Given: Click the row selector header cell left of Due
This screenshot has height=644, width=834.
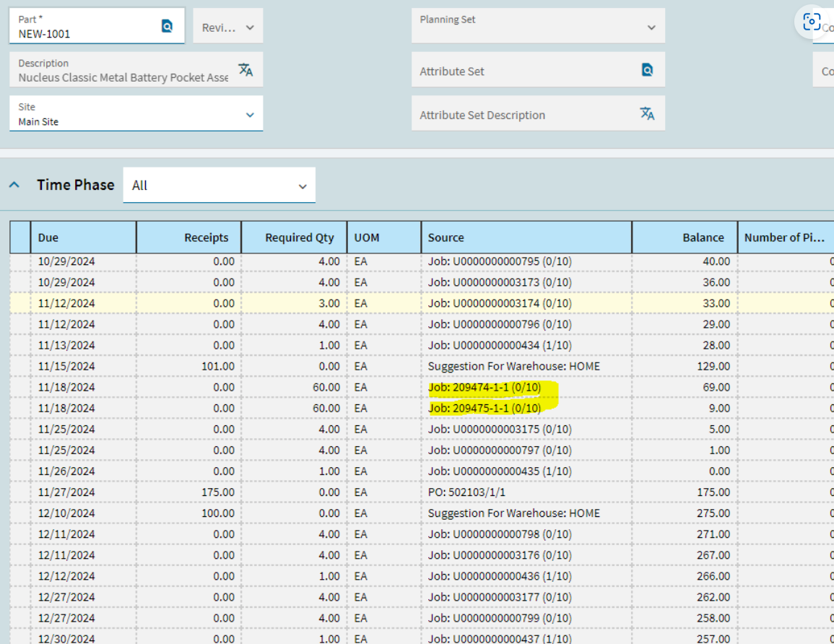Looking at the screenshot, I should pos(20,238).
